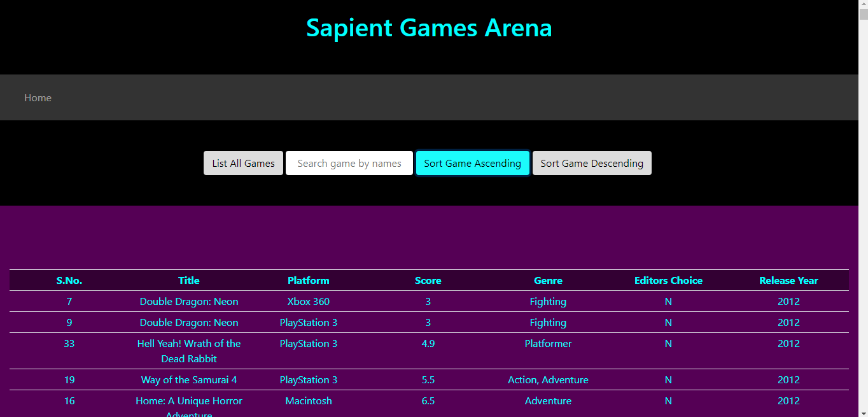Image resolution: width=868 pixels, height=417 pixels.
Task: Click the Platform column header
Action: click(309, 280)
